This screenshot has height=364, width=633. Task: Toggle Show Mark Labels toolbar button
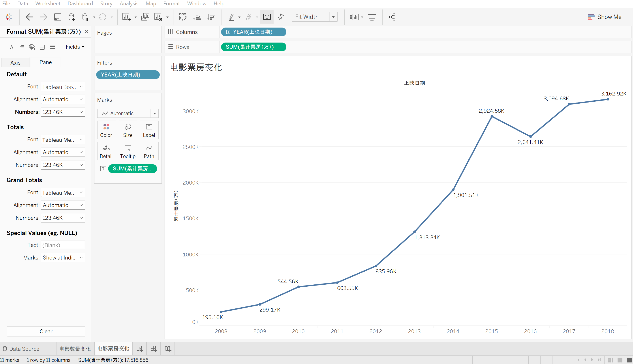coord(267,17)
